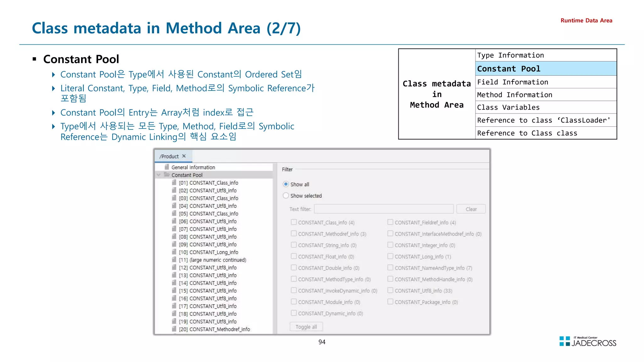Click the Clear button
Image resolution: width=644 pixels, height=362 pixels.
[x=471, y=209]
